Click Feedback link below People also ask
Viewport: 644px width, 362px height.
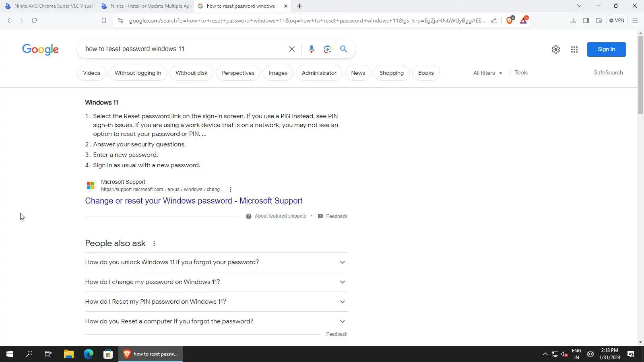[x=337, y=334]
